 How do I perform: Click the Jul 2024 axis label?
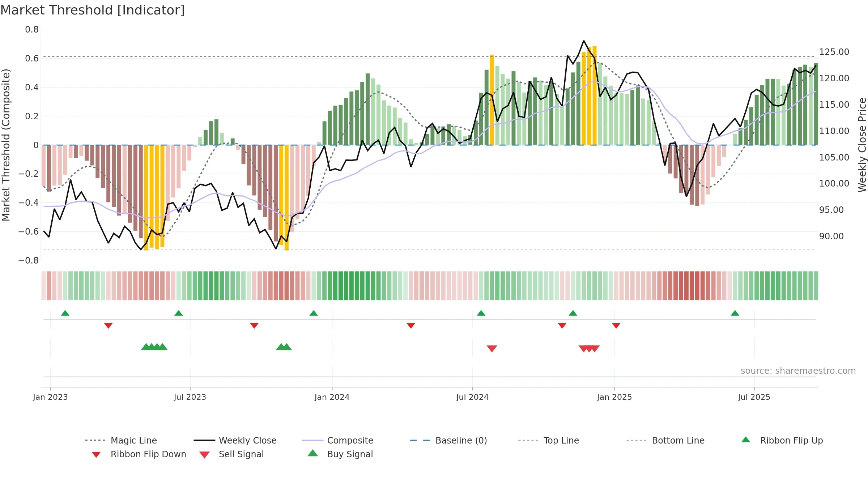coord(472,397)
